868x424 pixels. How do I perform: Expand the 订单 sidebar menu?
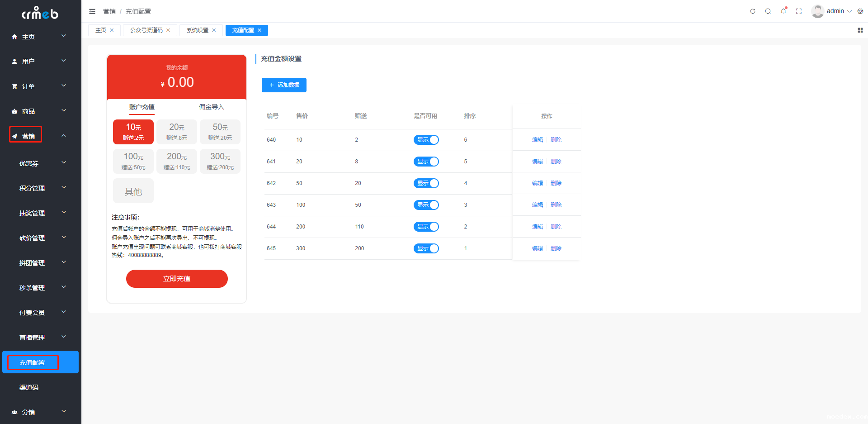(40, 86)
